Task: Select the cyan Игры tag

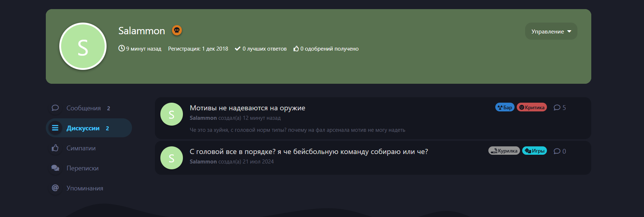Action: tap(535, 151)
